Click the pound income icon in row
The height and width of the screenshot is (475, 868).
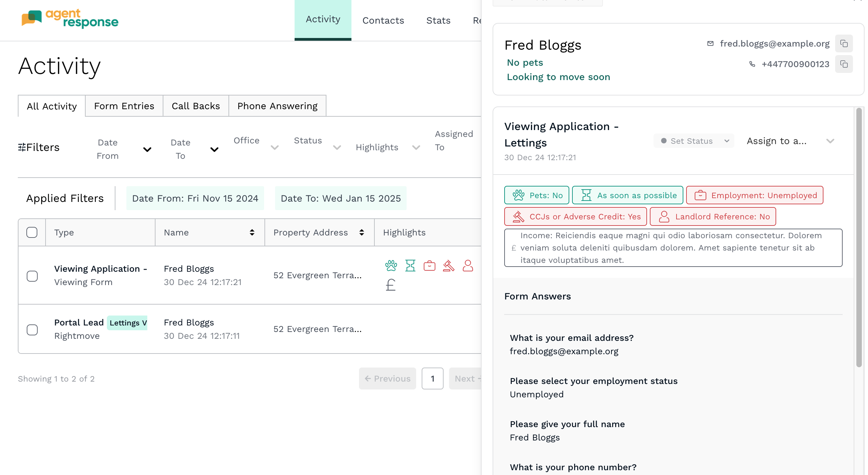(390, 285)
